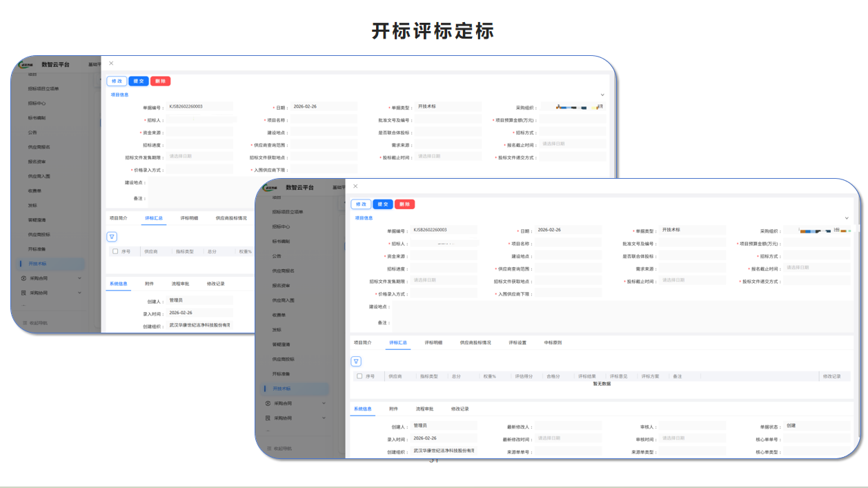
Task: Open 流程审批 tab in back screenshot
Action: pos(180,284)
